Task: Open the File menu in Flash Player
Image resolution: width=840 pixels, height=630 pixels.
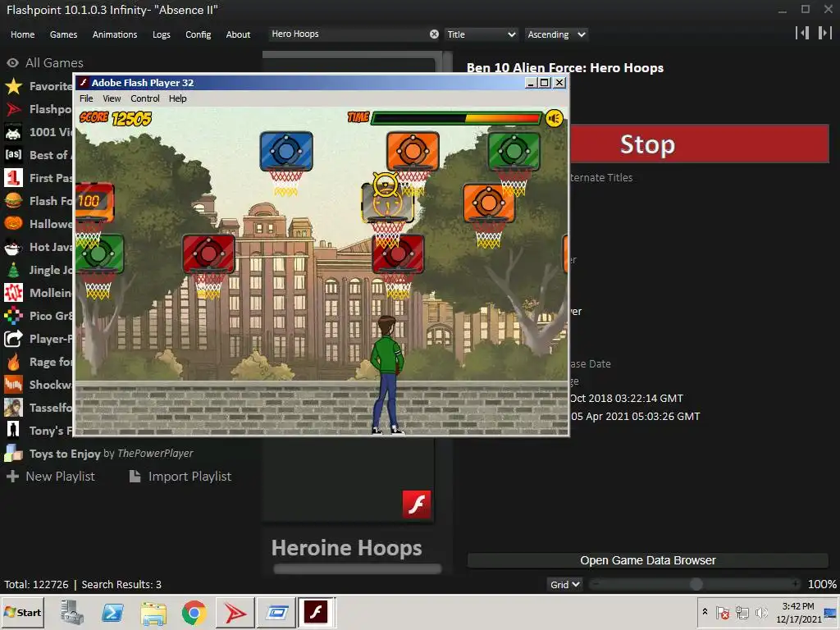Action: (x=86, y=98)
